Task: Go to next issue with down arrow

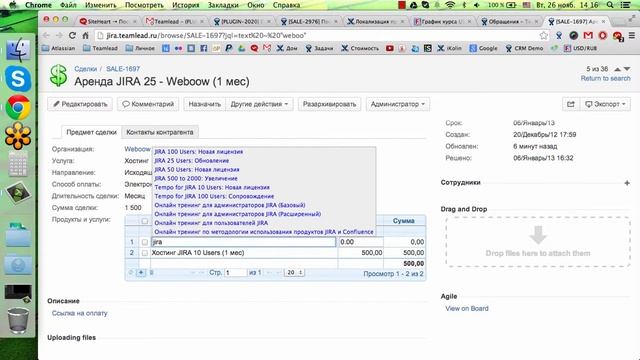Action: pos(627,69)
